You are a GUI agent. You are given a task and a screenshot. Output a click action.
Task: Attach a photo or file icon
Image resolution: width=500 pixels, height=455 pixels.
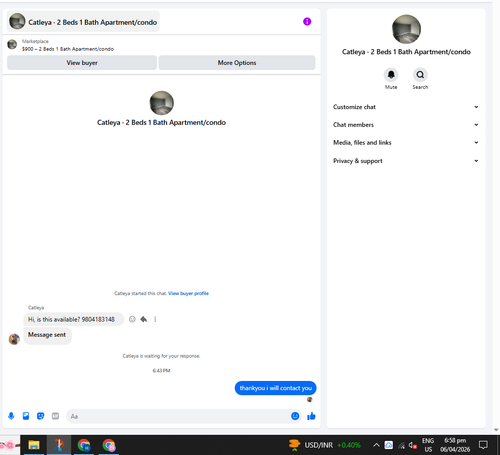pos(26,416)
